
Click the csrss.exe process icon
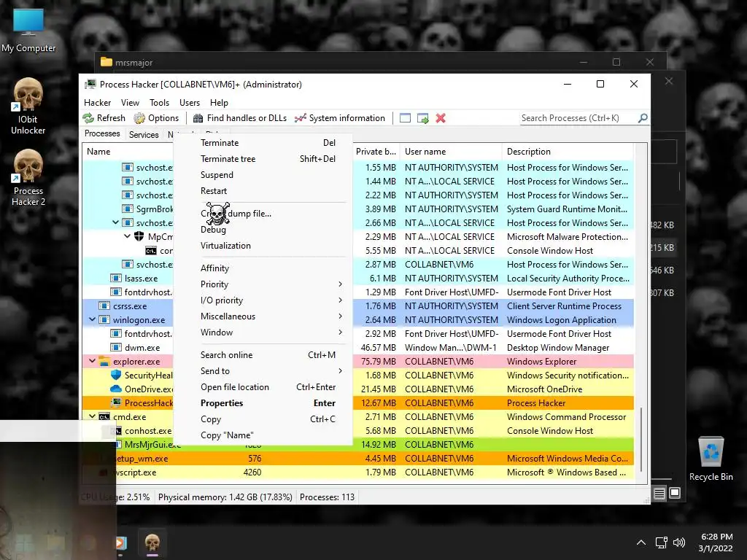(104, 306)
